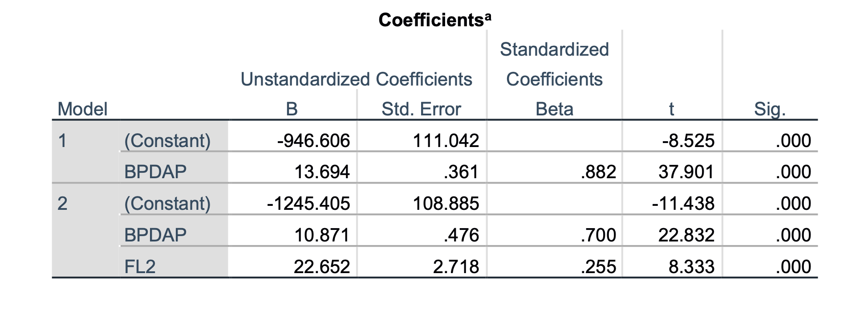
Task: Select the Coefficients table title
Action: coord(435,20)
